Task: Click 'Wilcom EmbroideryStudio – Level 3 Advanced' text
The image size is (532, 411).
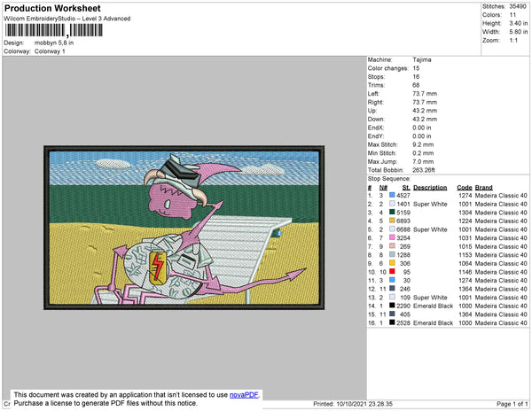Action: click(67, 19)
